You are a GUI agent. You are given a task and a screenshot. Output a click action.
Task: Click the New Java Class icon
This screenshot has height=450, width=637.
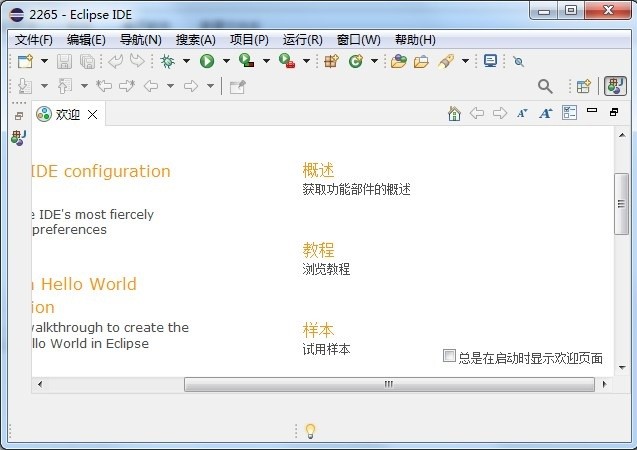click(355, 61)
